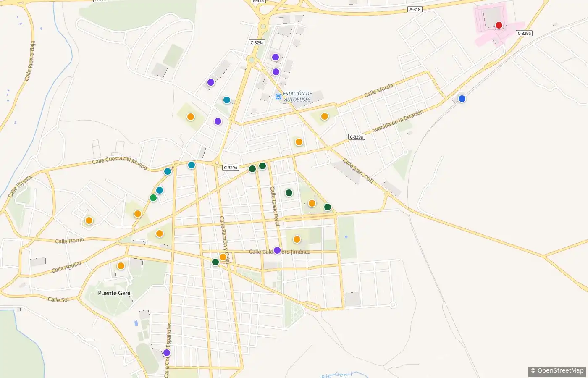
Task: Select the Calle Ribera Baja label
Action: 30,61
